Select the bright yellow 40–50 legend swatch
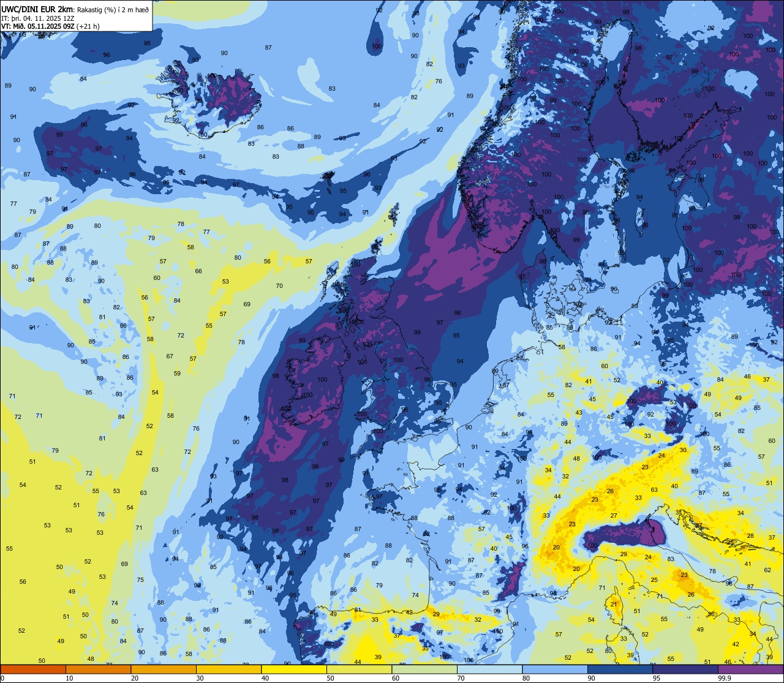The height and width of the screenshot is (683, 784). [x=294, y=670]
